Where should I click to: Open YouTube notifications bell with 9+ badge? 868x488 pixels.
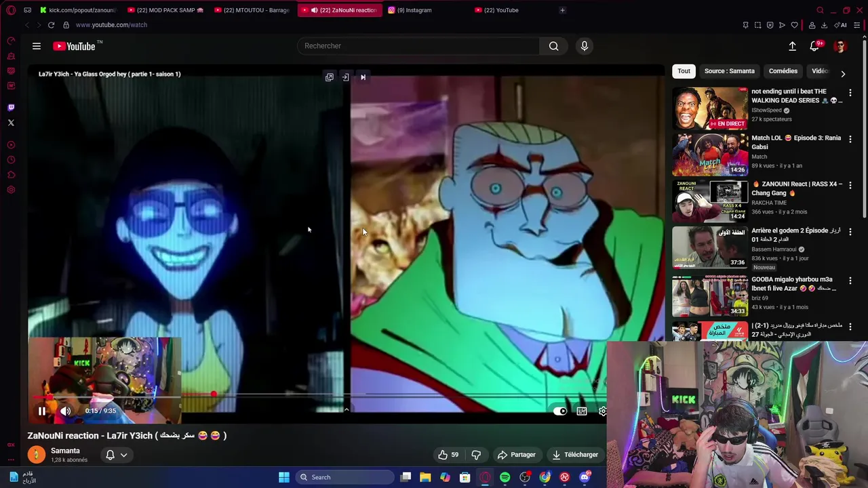(x=814, y=46)
